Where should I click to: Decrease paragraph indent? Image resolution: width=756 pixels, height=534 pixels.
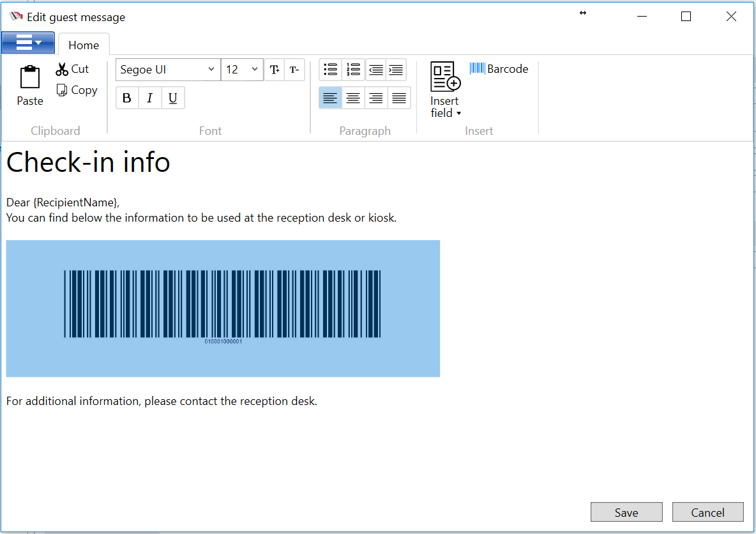(376, 70)
